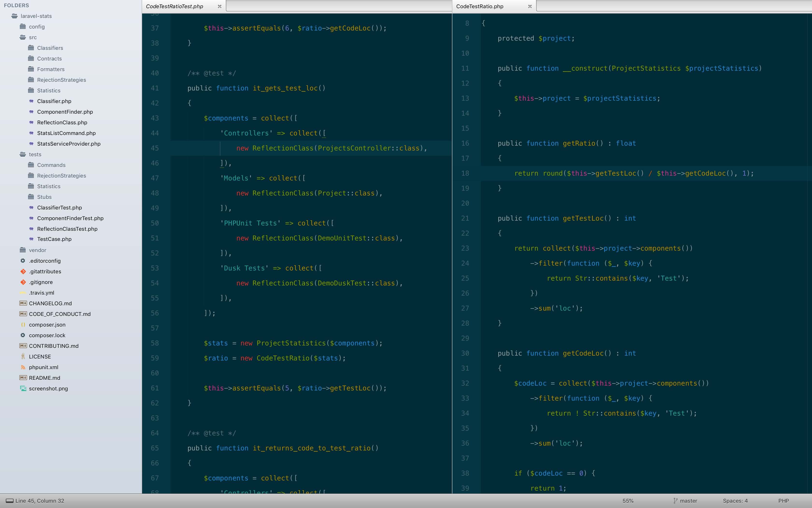Expand the Statistics folder under src
Viewport: 812px width, 508px height.
(49, 90)
